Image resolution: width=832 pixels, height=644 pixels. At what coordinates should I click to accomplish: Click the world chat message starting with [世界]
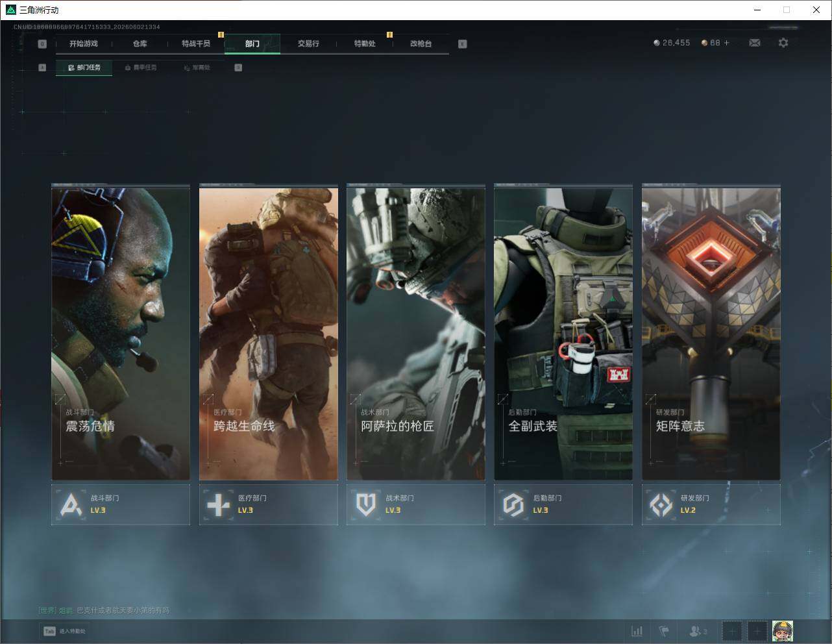pos(104,610)
